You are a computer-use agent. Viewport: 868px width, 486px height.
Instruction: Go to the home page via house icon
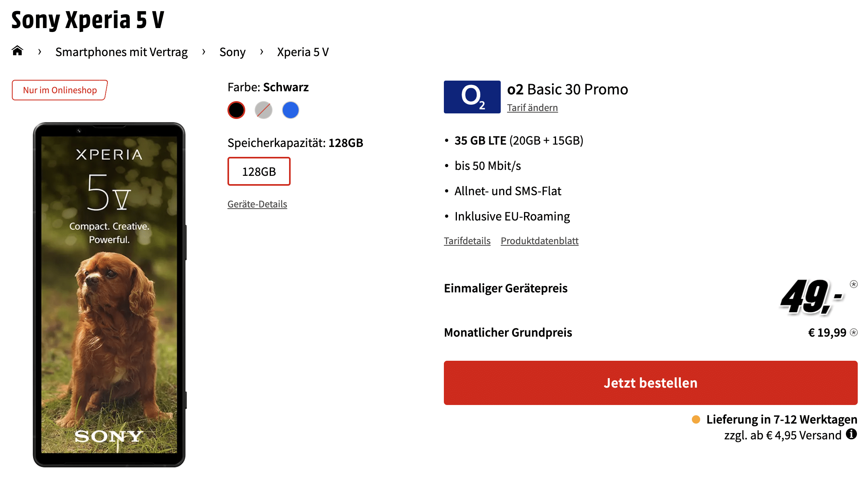pos(17,51)
